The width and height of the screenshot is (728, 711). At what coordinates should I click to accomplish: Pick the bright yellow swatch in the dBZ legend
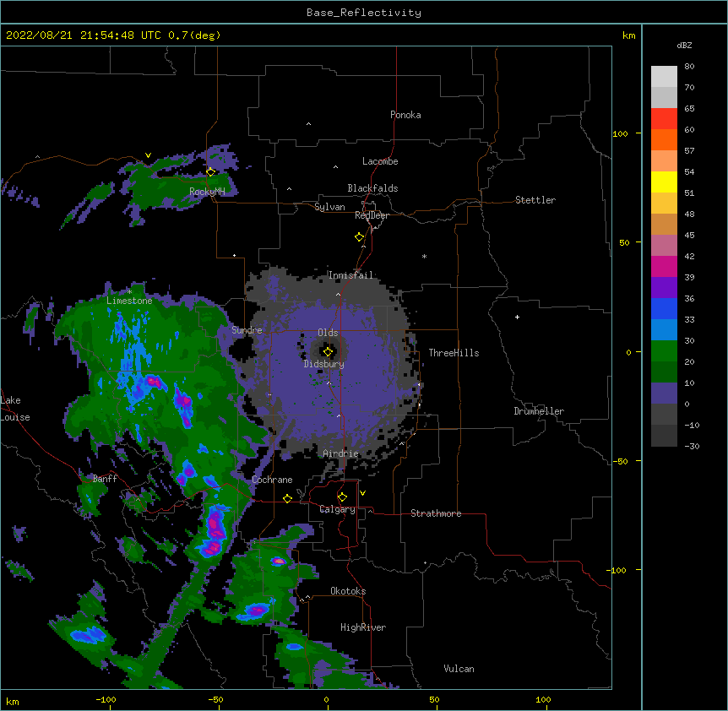click(x=664, y=182)
